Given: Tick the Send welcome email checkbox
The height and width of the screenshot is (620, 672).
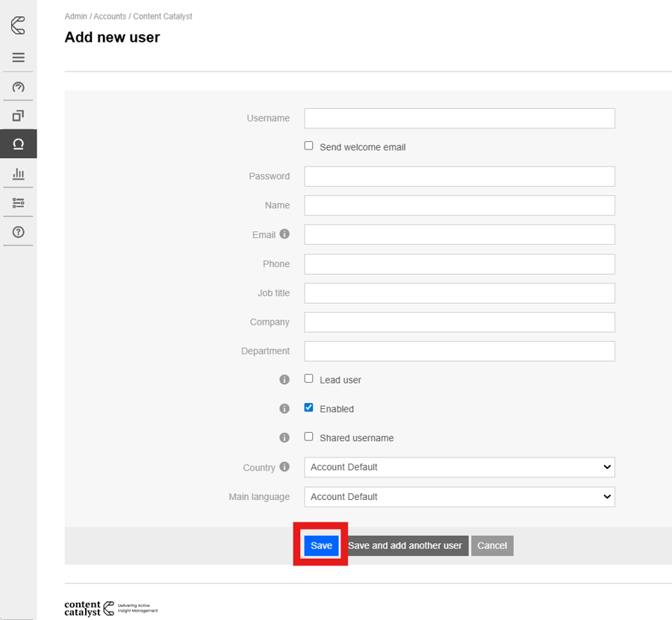Looking at the screenshot, I should tap(308, 145).
